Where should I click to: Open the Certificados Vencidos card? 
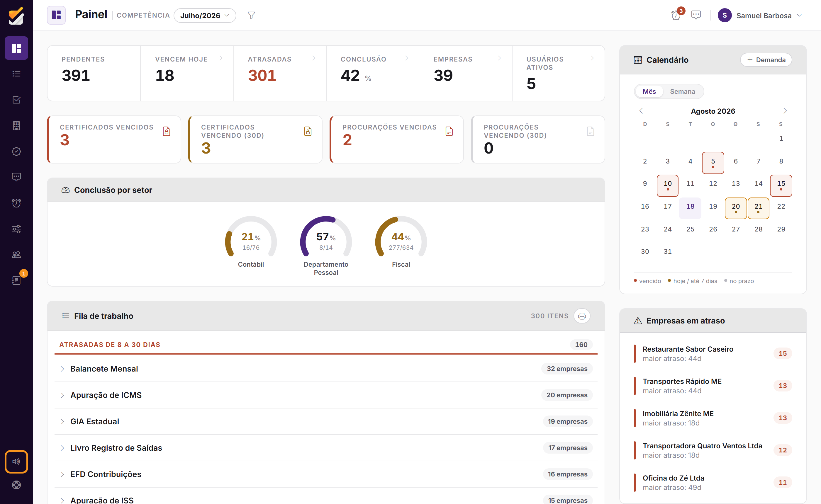point(114,139)
